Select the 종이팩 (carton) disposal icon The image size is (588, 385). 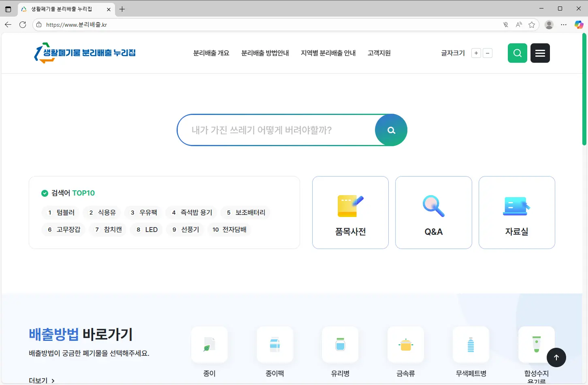[275, 345]
